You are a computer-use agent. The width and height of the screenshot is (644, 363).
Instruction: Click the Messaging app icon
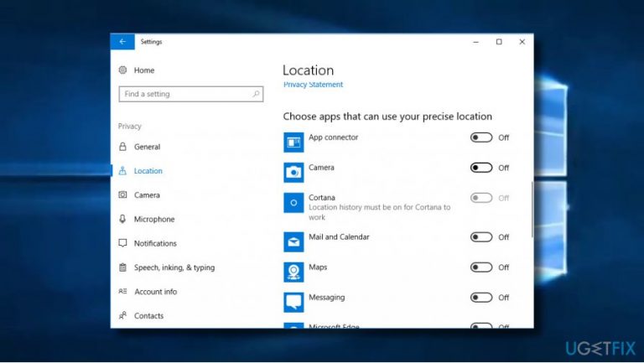293,303
